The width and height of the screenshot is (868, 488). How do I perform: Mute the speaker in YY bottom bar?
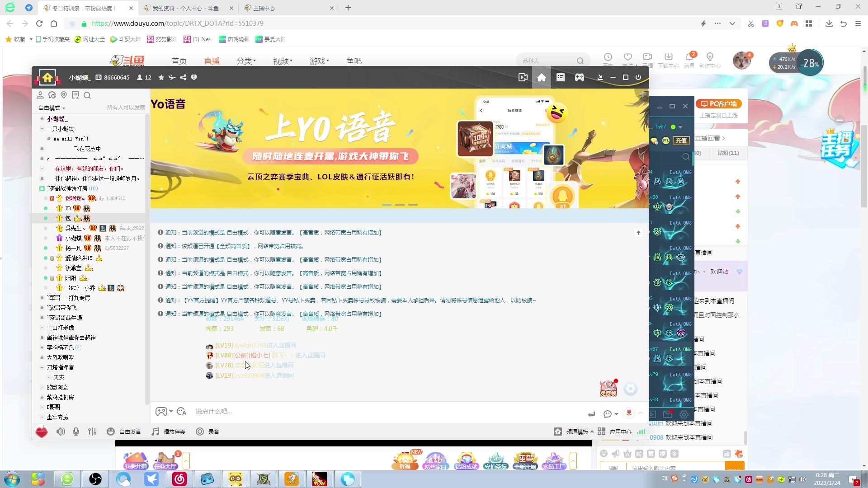tap(61, 432)
